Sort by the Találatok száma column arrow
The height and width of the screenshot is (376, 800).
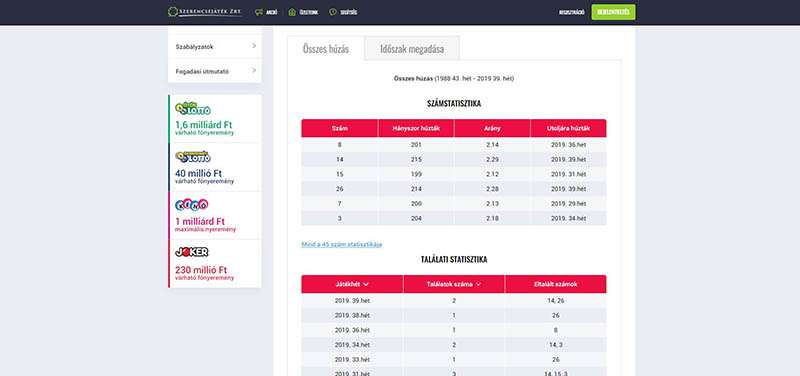(x=478, y=284)
